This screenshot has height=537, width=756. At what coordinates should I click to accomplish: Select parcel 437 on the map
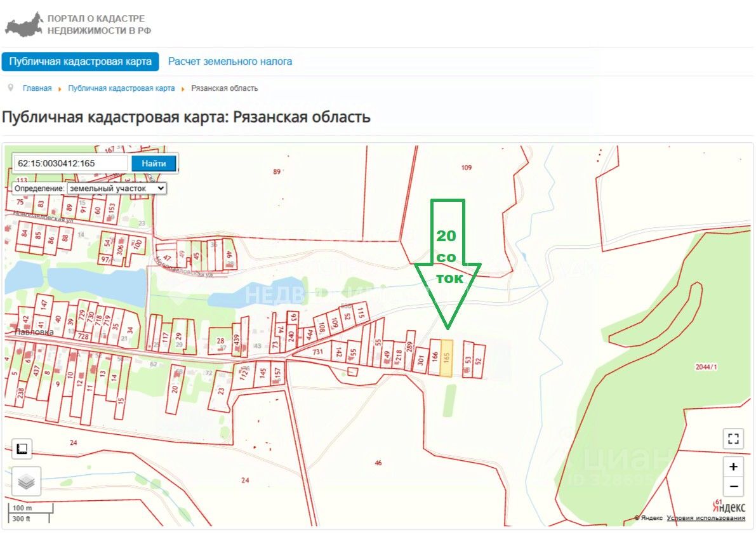coord(36,371)
